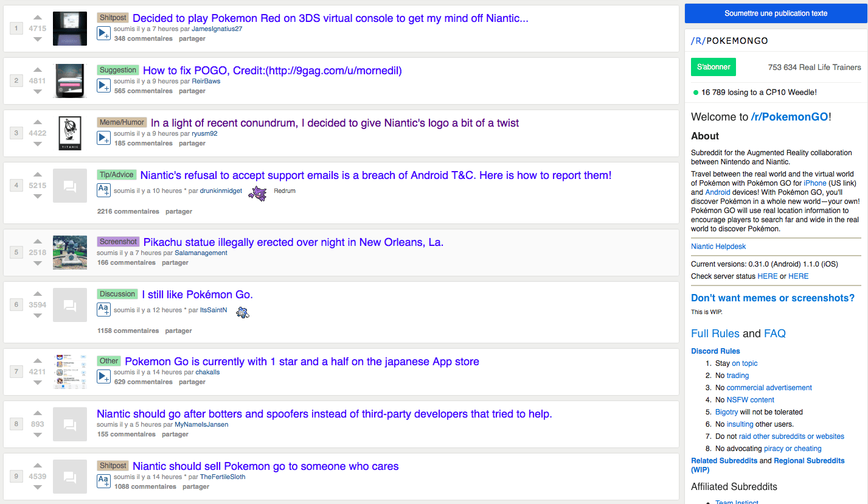868x504 pixels.
Task: Open Don't want memes or screenshots? link
Action: [x=773, y=298]
